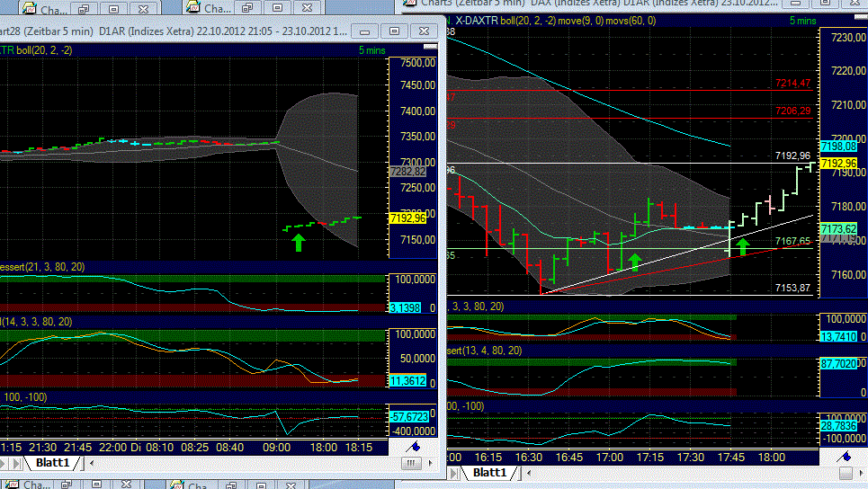
Task: Click the green 7173,62 price tag in the right chart
Action: 838,229
